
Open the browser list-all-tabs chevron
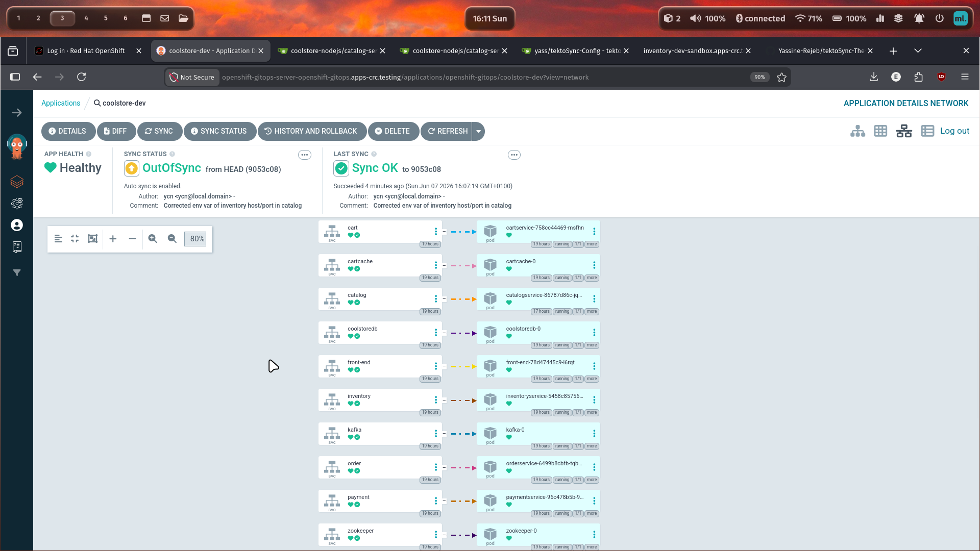click(918, 51)
